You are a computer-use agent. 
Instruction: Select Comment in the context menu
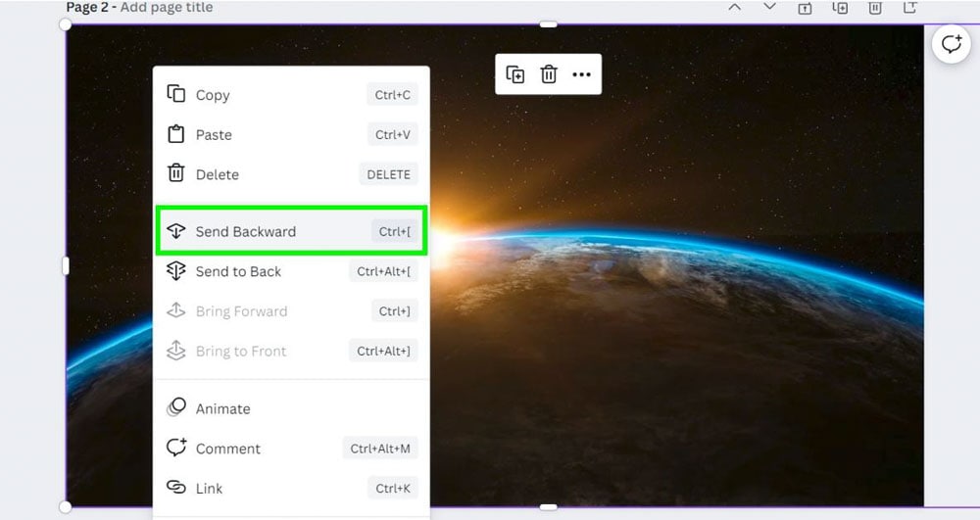291,449
